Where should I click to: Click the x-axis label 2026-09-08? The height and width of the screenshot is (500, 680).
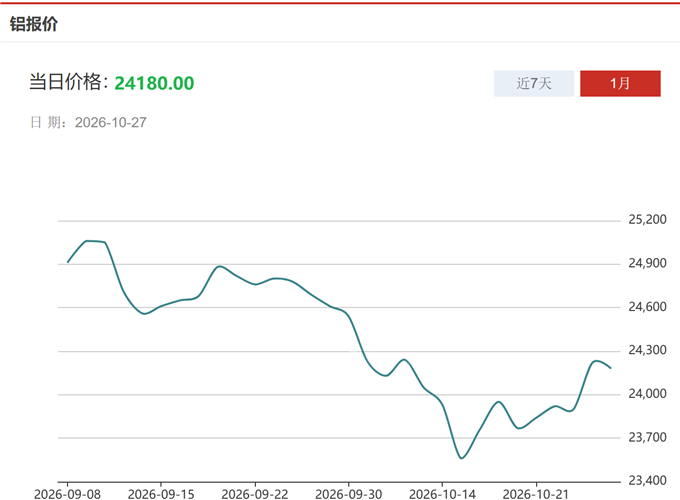tap(67, 494)
